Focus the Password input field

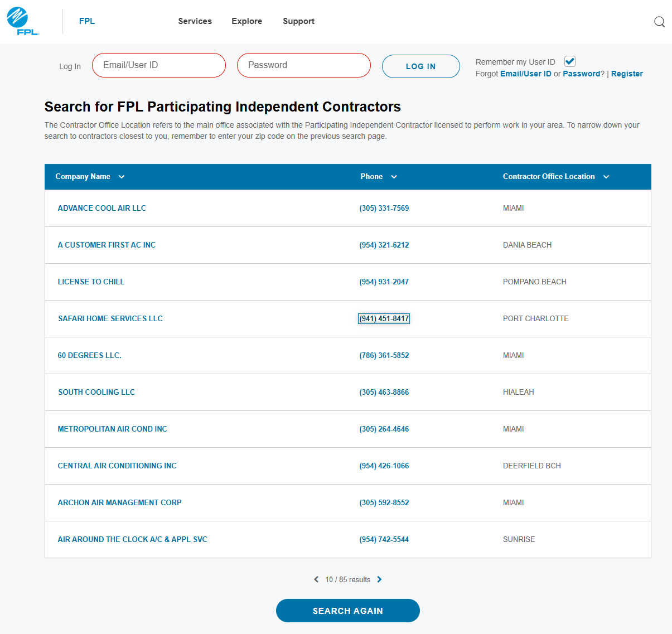[x=304, y=65]
